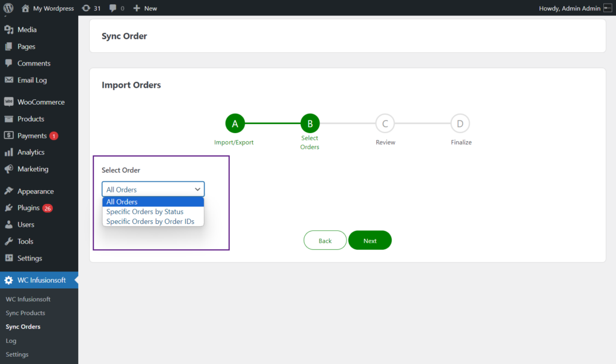Click step B Select Orders circle
Viewport: 616px width, 364px height.
(310, 123)
